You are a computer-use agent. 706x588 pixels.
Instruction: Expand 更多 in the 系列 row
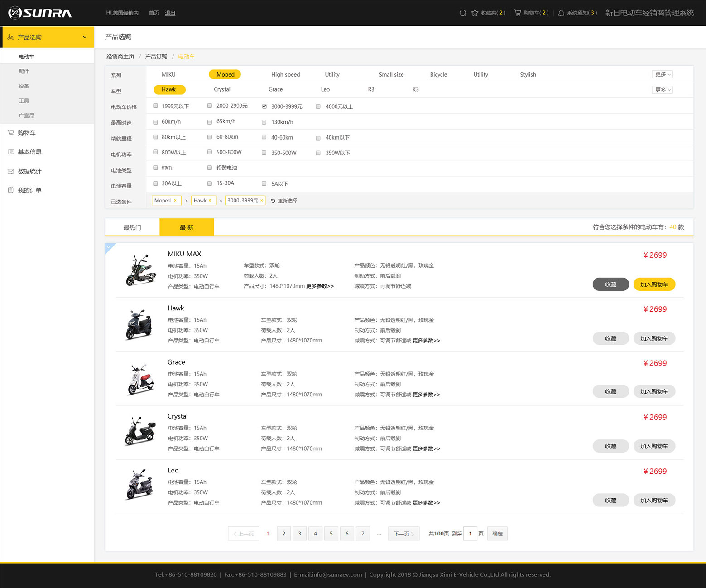[663, 74]
